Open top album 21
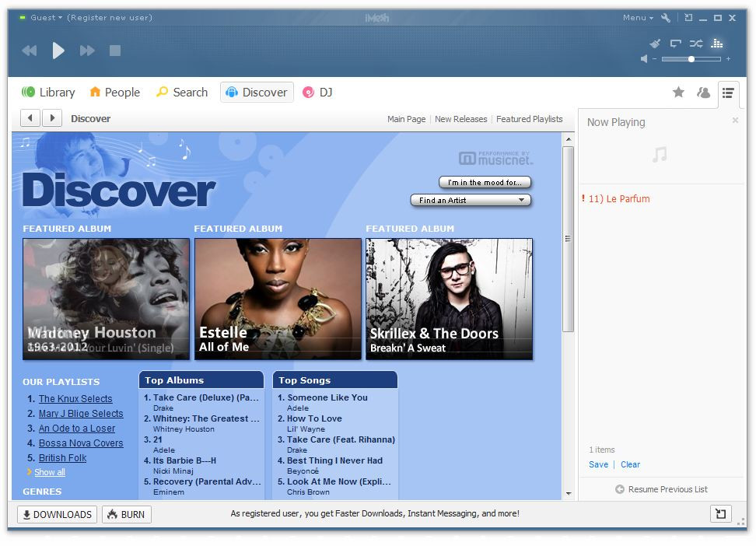Viewport: 756px width, 546px height. (158, 439)
